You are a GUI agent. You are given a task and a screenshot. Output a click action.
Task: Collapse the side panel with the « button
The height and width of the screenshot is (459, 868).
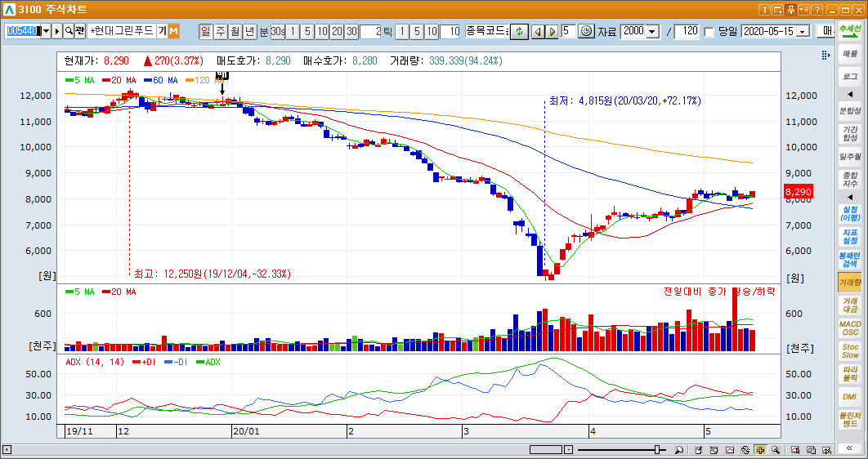(850, 448)
